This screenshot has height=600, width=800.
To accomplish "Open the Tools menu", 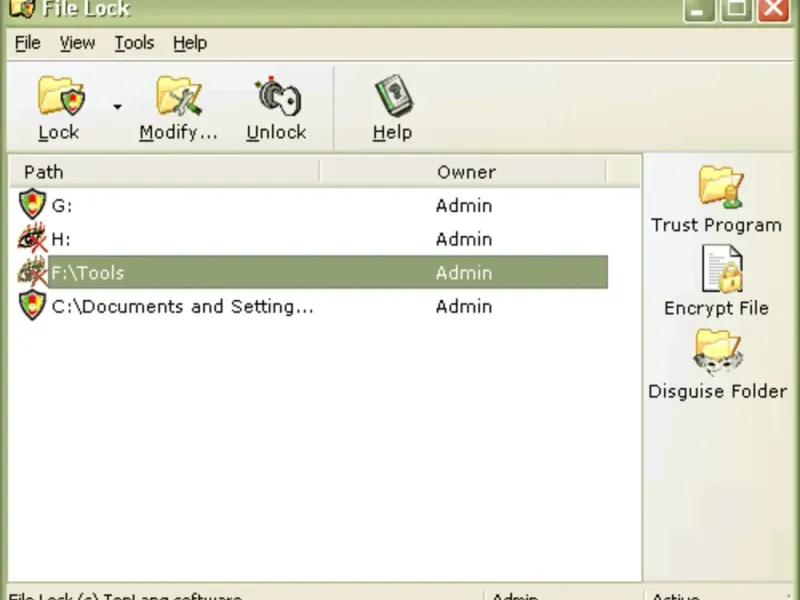I will pos(134,43).
